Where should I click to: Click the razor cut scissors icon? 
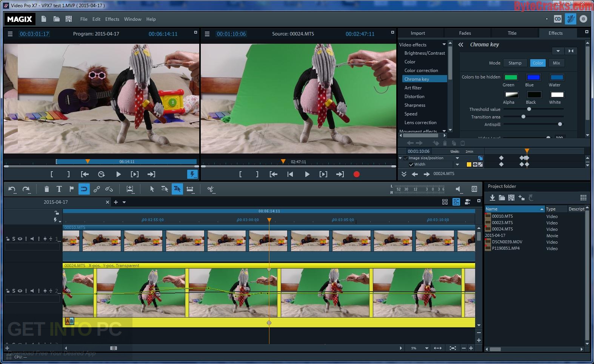[211, 189]
